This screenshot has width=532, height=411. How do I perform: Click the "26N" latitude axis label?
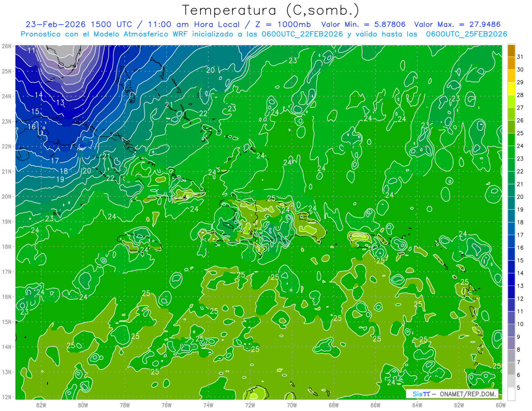(6, 46)
